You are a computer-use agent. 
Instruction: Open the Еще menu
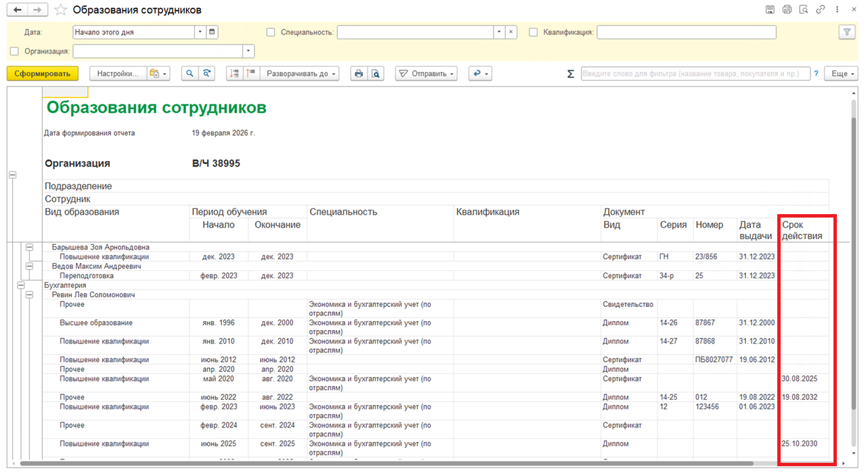840,74
